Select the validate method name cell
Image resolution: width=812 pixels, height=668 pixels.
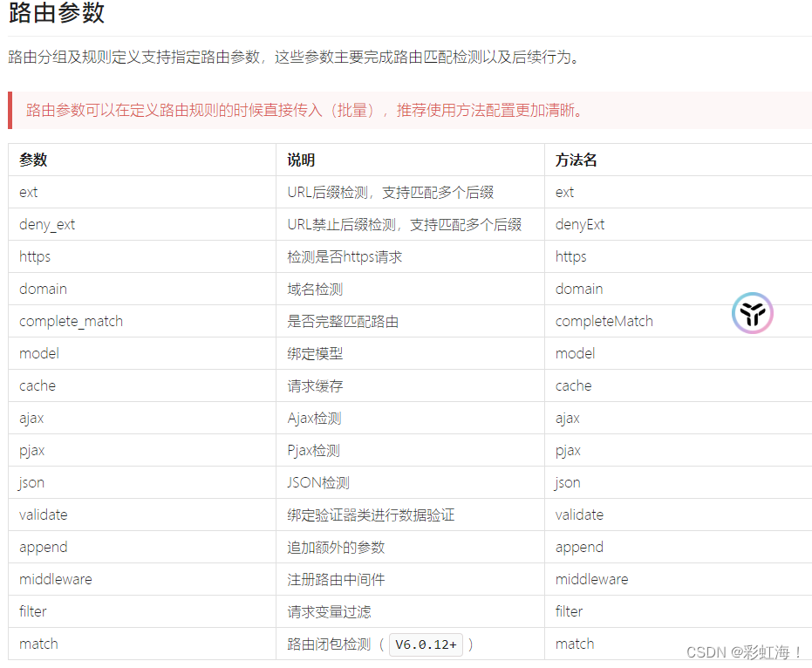pos(581,515)
